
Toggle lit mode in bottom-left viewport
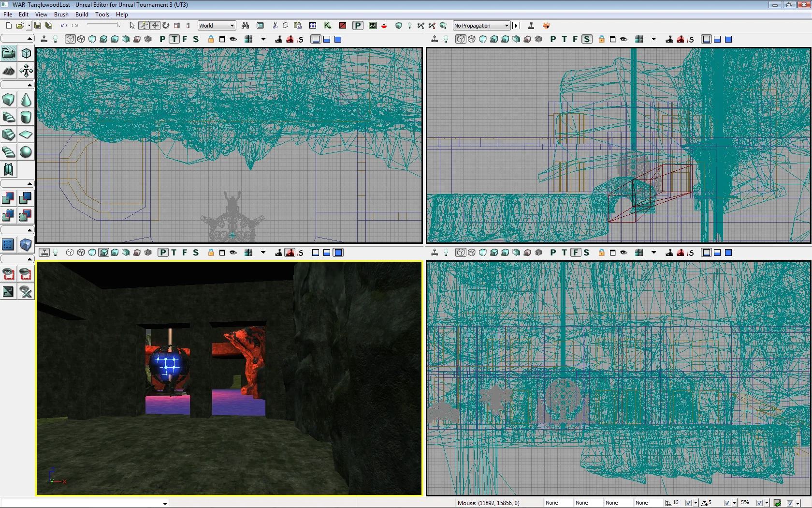(x=103, y=253)
